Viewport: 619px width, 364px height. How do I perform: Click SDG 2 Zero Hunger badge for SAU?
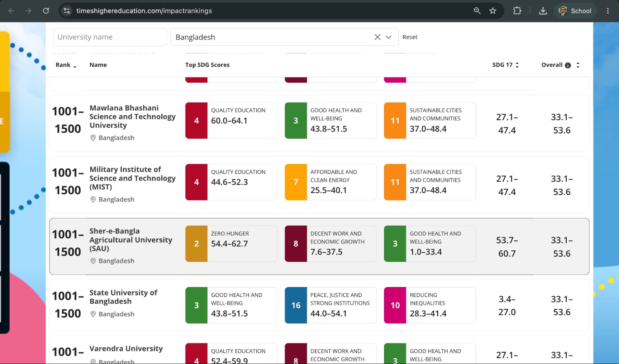click(196, 244)
